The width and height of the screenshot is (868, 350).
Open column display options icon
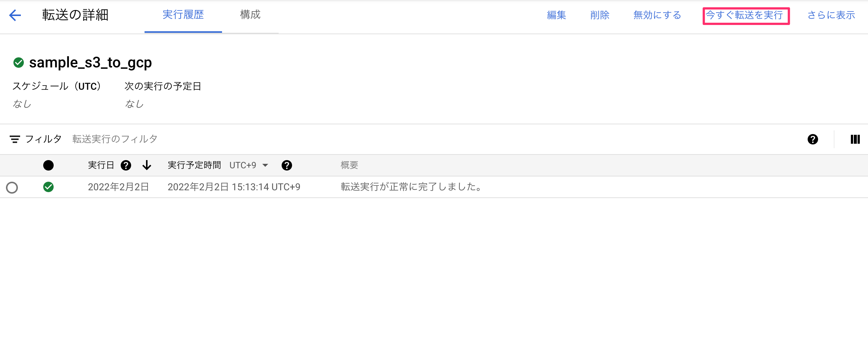click(855, 139)
